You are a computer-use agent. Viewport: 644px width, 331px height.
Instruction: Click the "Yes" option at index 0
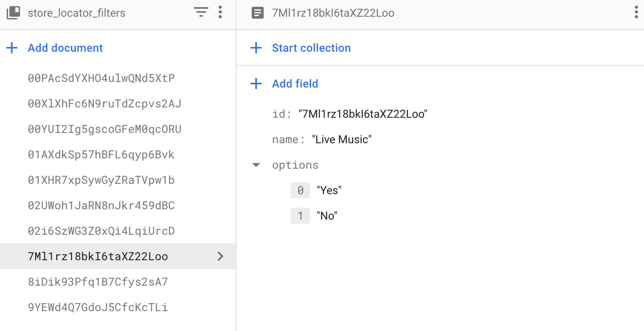pos(329,191)
